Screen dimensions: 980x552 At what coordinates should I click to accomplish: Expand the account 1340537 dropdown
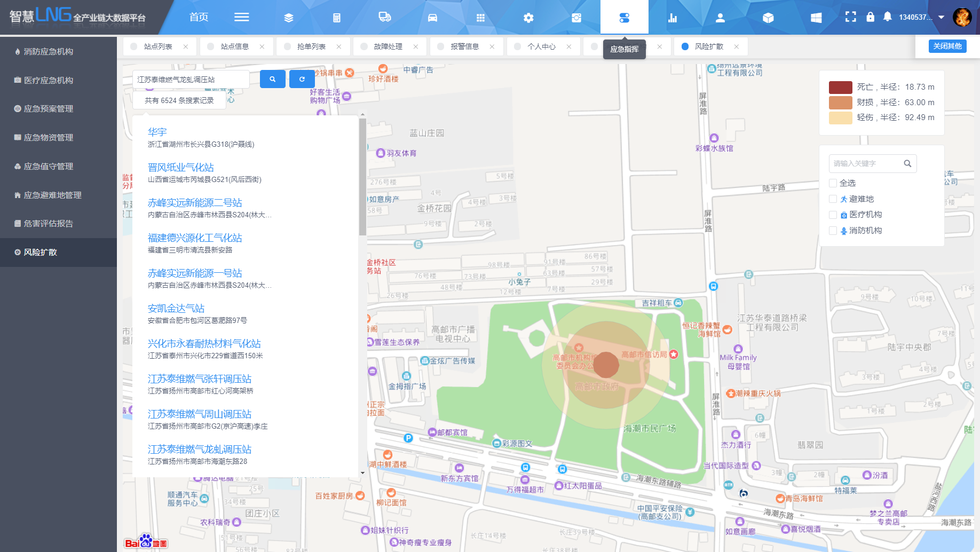[x=922, y=17]
